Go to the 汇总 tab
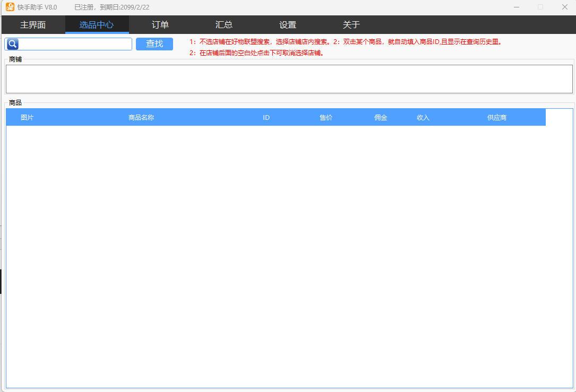 click(x=224, y=25)
